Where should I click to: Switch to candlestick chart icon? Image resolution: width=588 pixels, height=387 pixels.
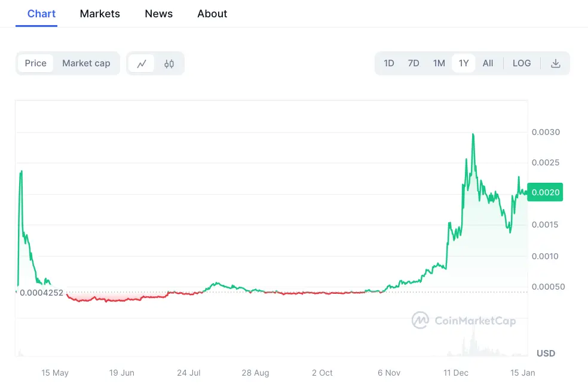pyautogui.click(x=169, y=64)
